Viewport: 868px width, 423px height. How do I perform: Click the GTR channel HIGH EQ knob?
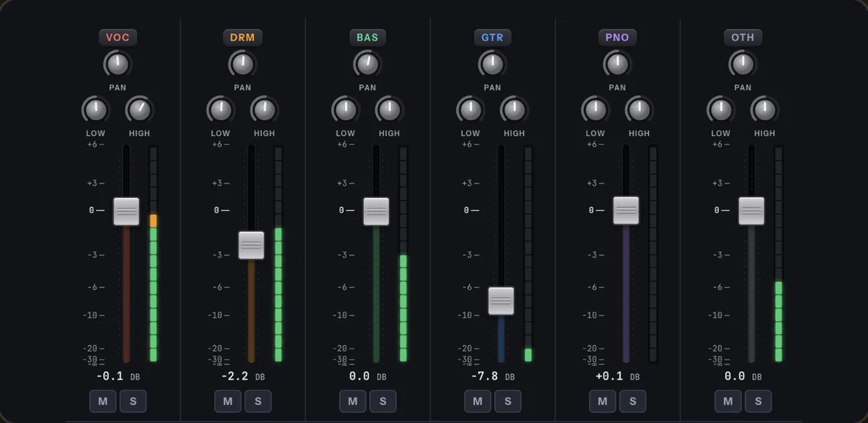point(514,110)
